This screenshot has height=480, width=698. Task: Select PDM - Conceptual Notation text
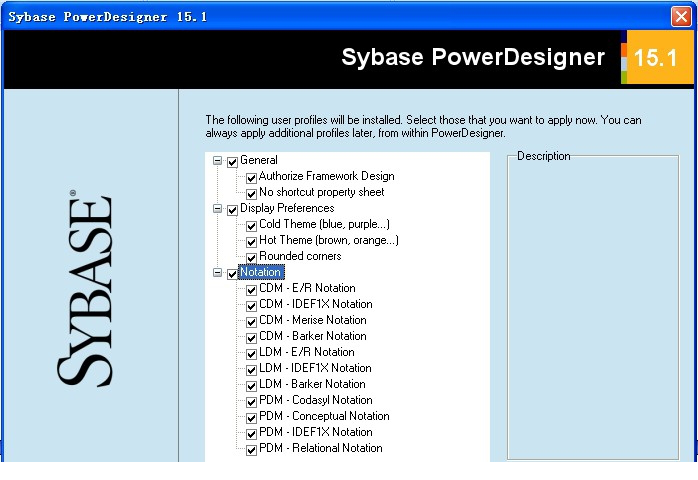click(x=325, y=417)
